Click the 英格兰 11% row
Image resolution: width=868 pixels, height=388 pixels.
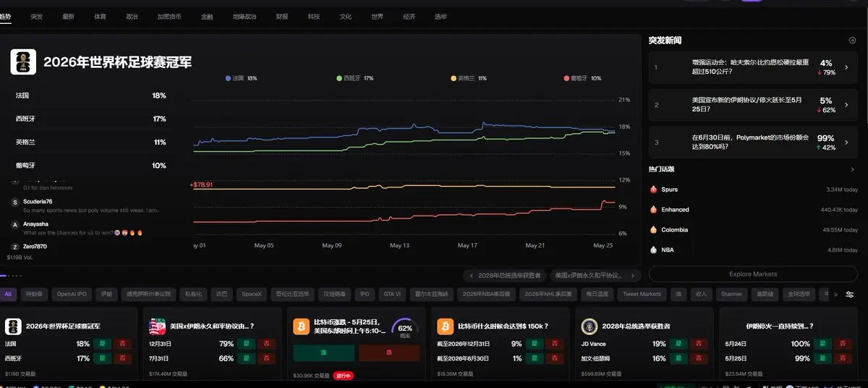pyautogui.click(x=91, y=142)
